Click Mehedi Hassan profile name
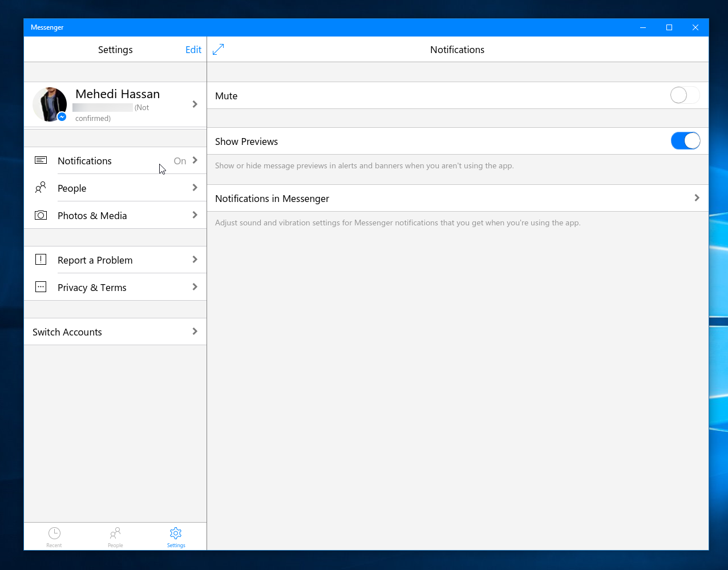Image resolution: width=728 pixels, height=570 pixels. 118,94
